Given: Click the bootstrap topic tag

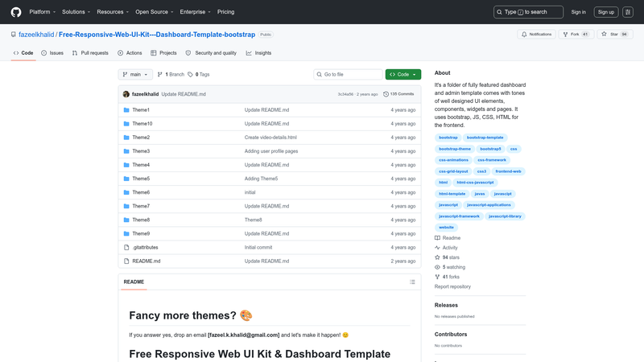Looking at the screenshot, I should pos(448,138).
